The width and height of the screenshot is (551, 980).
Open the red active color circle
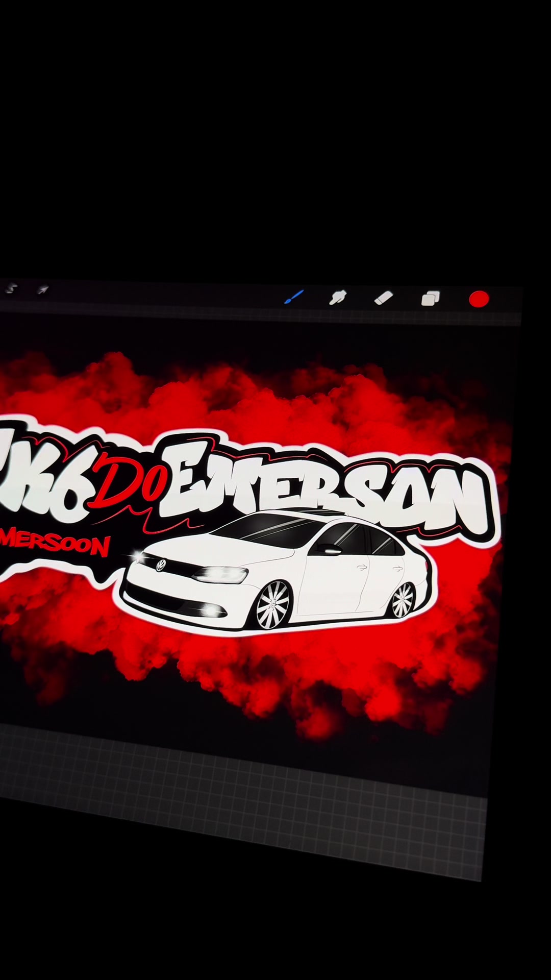click(x=479, y=299)
